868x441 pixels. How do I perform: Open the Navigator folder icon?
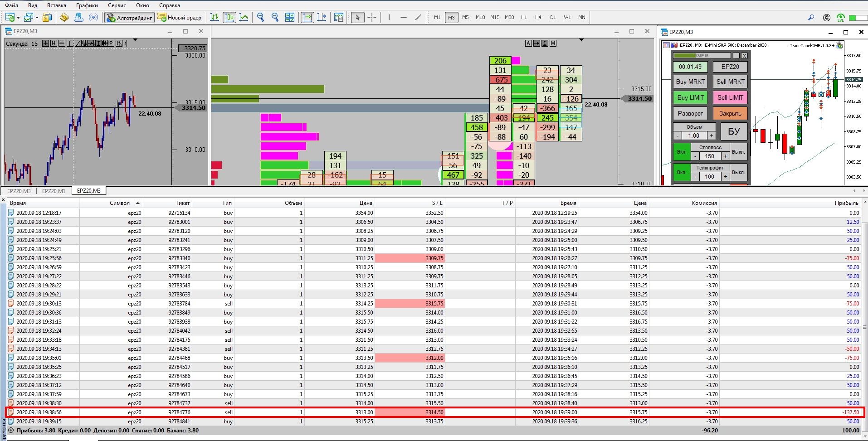(x=64, y=17)
